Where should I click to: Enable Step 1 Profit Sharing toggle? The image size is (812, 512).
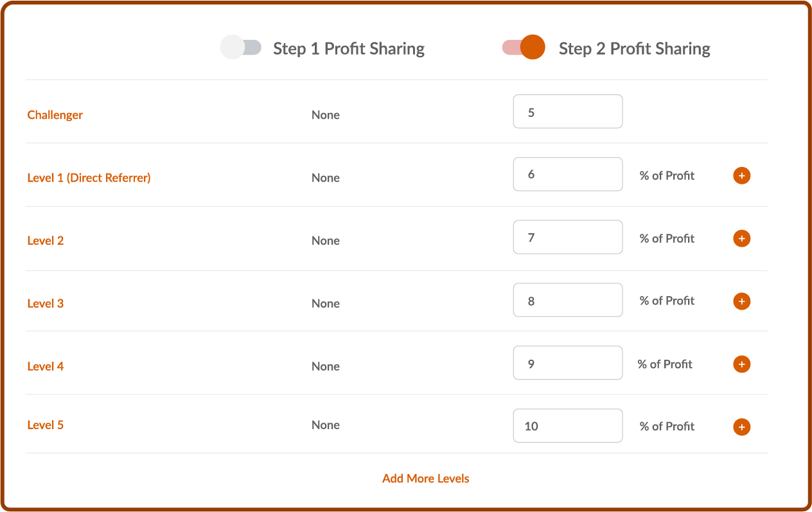click(x=241, y=48)
